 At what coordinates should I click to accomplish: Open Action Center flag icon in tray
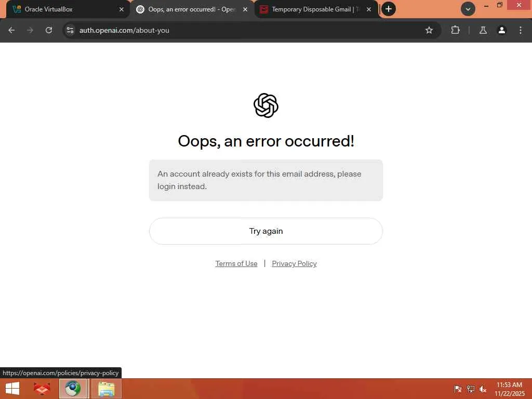click(458, 389)
